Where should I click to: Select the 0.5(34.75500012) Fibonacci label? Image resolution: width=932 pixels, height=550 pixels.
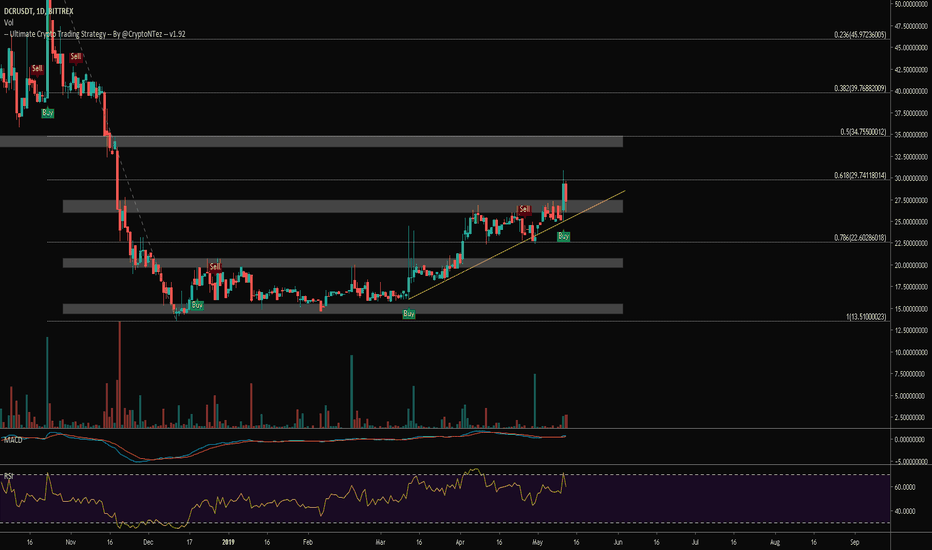[x=863, y=132]
